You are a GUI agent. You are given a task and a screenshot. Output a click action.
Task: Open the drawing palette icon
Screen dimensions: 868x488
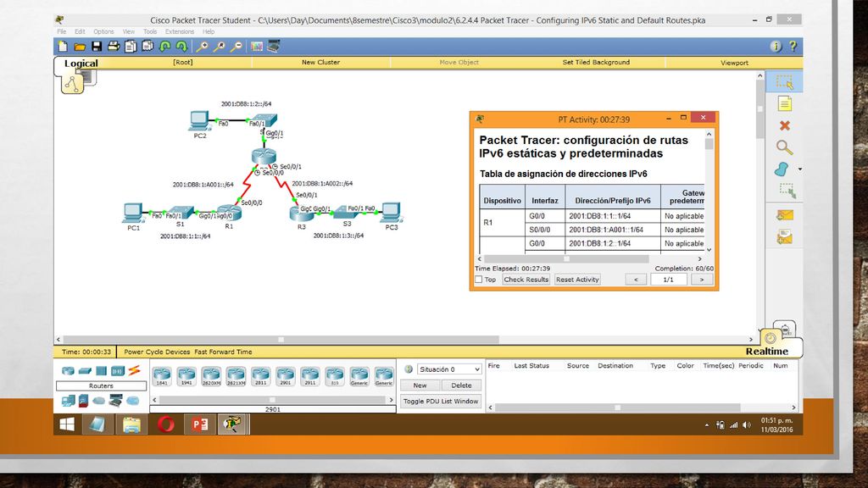[x=256, y=47]
